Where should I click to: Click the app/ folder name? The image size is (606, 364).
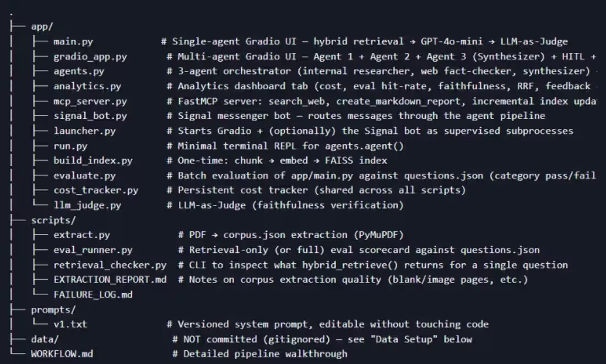pos(42,26)
